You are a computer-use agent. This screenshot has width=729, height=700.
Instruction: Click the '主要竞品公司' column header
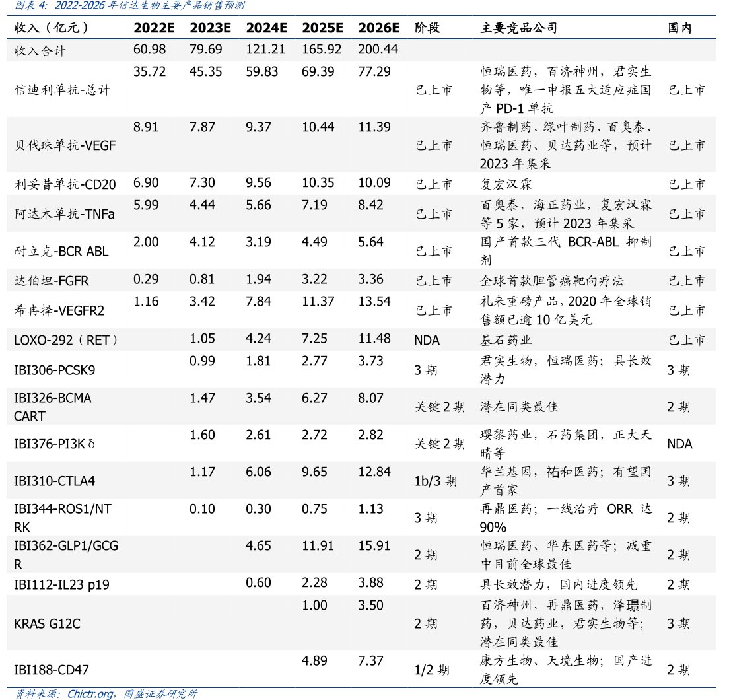(518, 28)
